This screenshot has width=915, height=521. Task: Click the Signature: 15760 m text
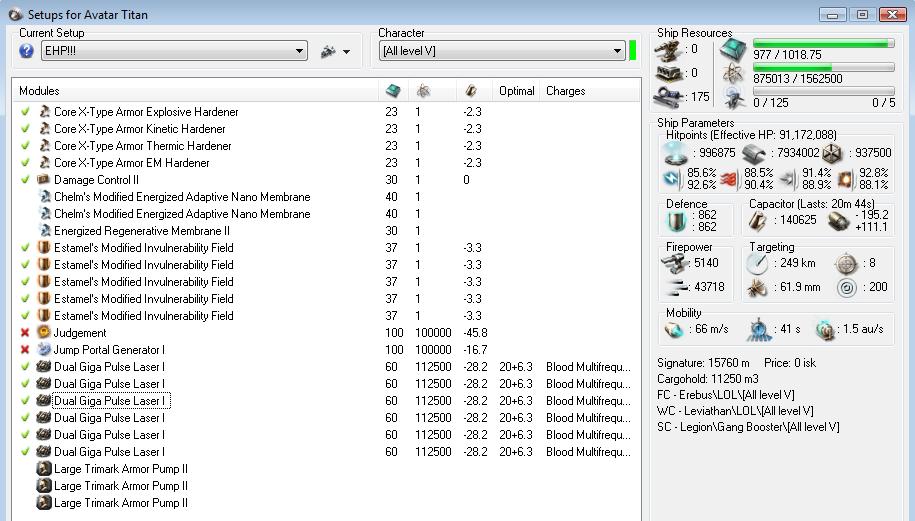point(703,363)
